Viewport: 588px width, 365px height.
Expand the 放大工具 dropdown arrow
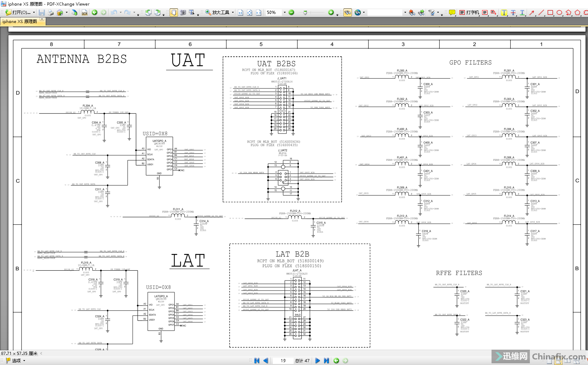click(232, 13)
